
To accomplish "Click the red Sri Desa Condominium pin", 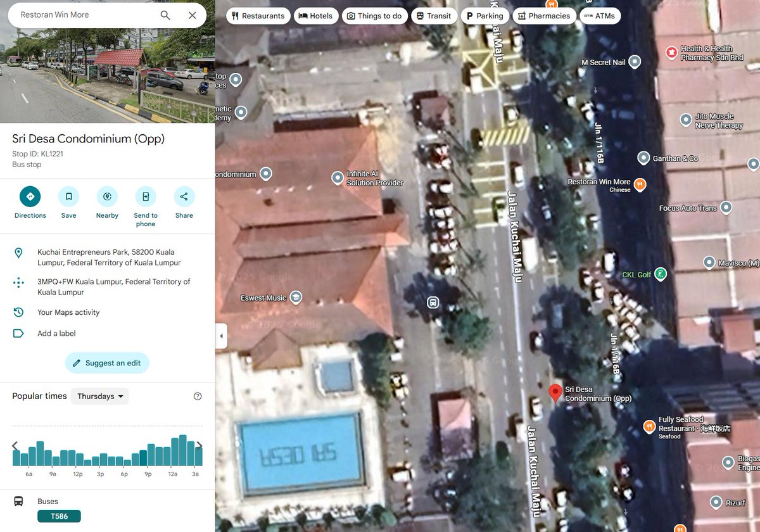I will [x=555, y=393].
